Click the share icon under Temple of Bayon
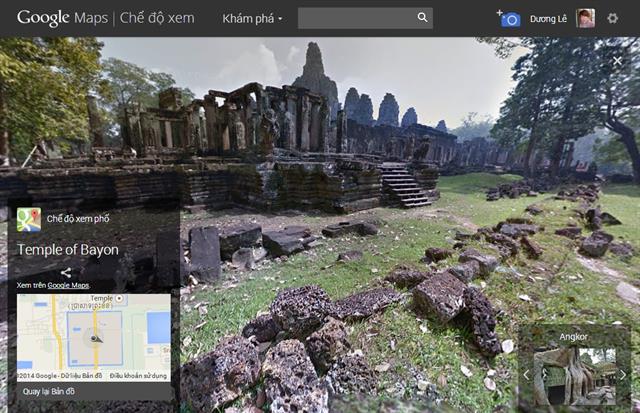640x413 pixels. tap(66, 272)
